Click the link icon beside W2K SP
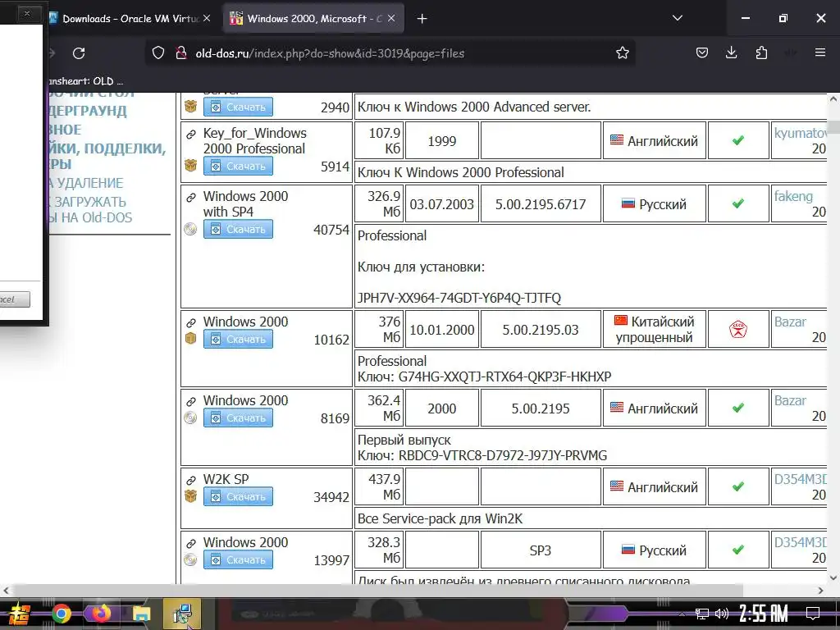The height and width of the screenshot is (630, 840). click(190, 480)
